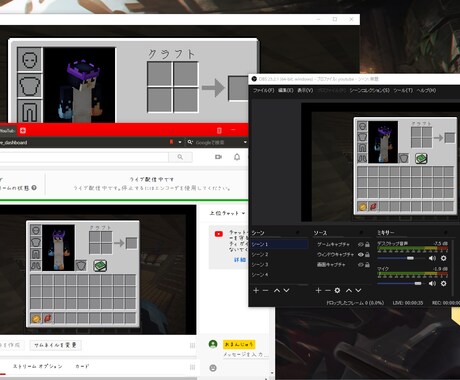Toggle visibility of the ウィンドウキャプチャ source
The image size is (460, 380).
[x=360, y=254]
